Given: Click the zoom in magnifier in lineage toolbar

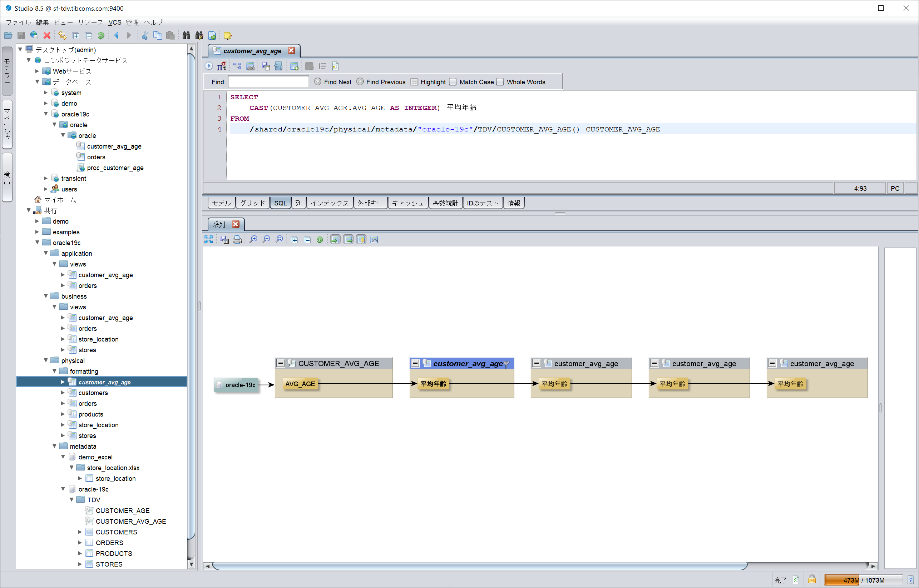Looking at the screenshot, I should 253,239.
